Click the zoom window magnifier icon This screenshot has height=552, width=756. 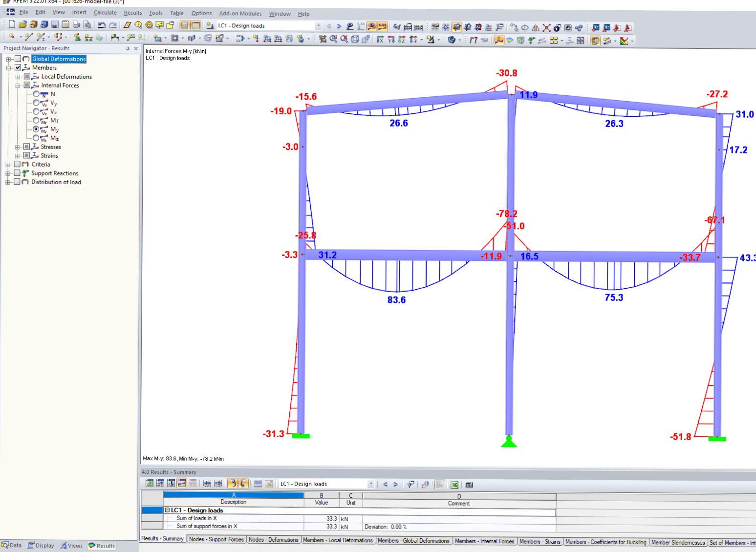[333, 39]
